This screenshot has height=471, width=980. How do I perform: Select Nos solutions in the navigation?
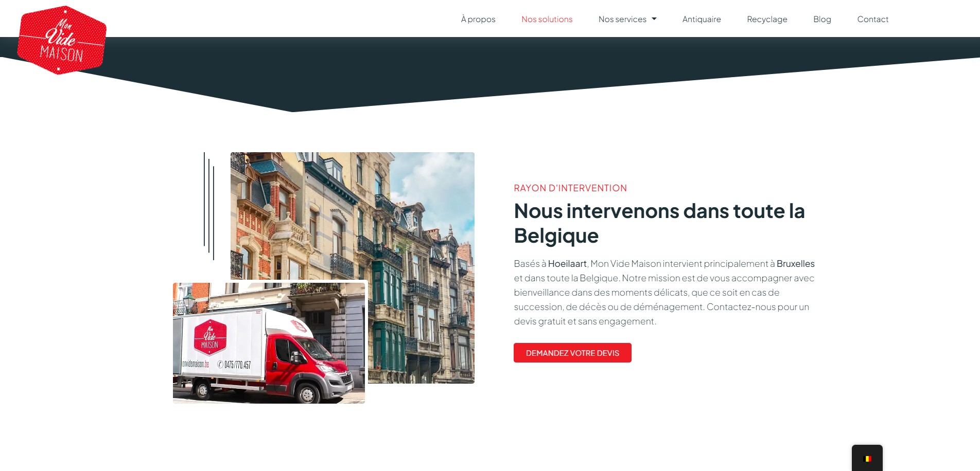547,19
